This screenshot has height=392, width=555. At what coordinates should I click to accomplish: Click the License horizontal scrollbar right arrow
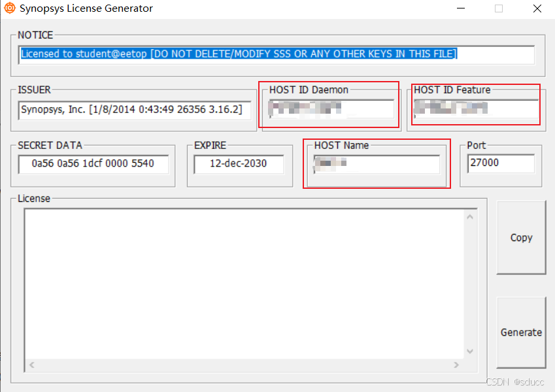456,365
